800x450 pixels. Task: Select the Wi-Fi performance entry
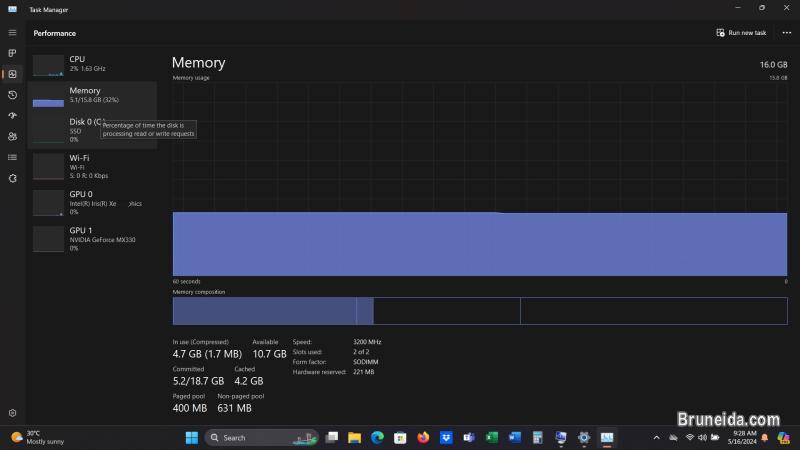click(92, 165)
